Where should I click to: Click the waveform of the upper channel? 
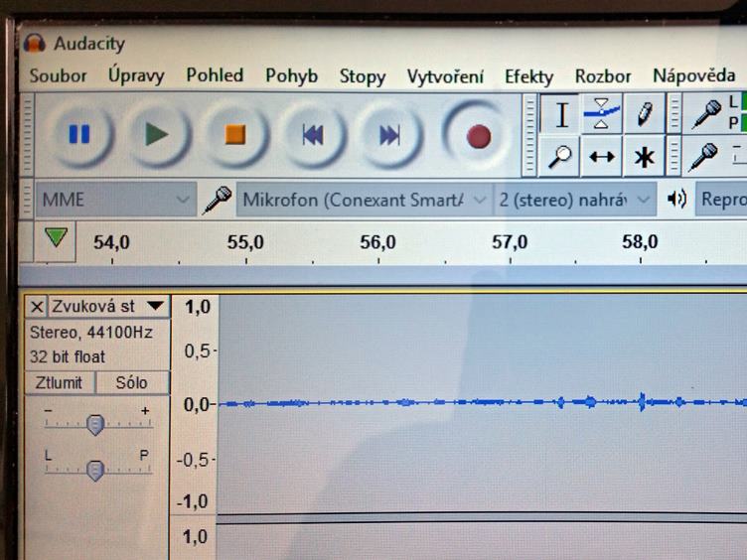pos(482,403)
